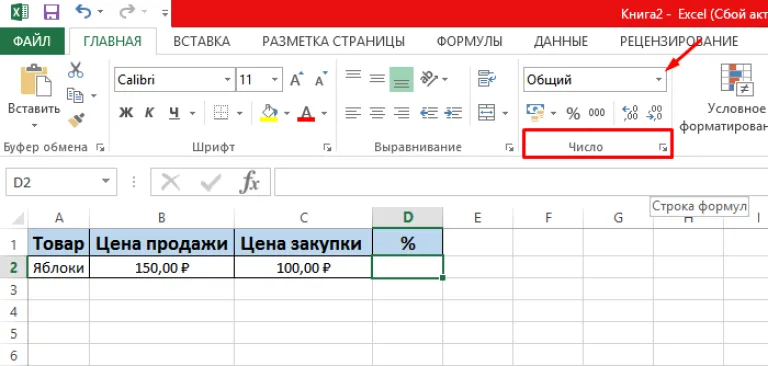
Task: Apply 000 thousands separator format
Action: point(597,113)
